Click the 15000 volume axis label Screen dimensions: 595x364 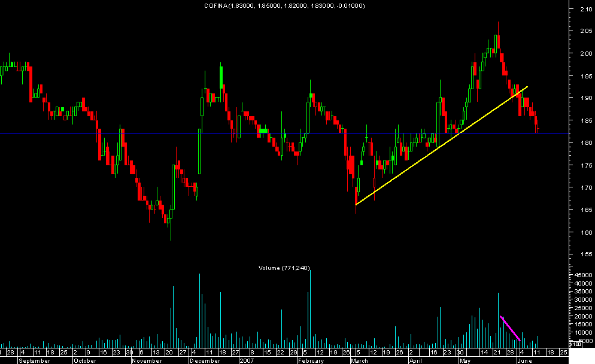583,324
